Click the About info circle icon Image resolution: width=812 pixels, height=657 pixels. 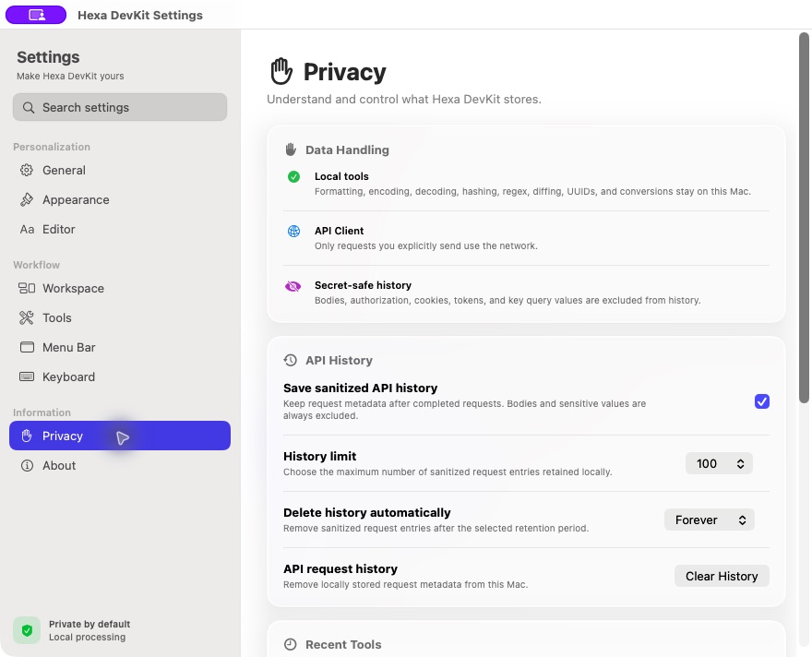click(27, 465)
